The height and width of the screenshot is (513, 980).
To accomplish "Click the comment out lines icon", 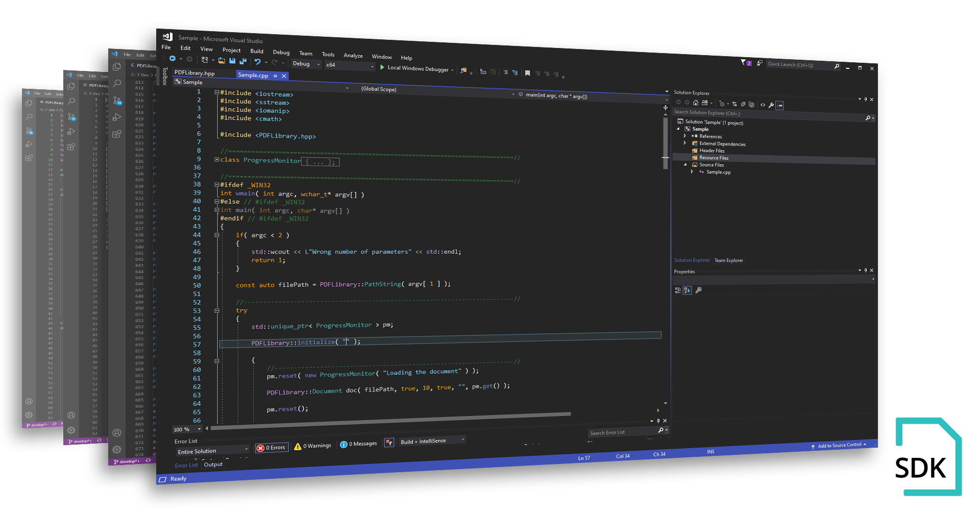I will pos(505,72).
